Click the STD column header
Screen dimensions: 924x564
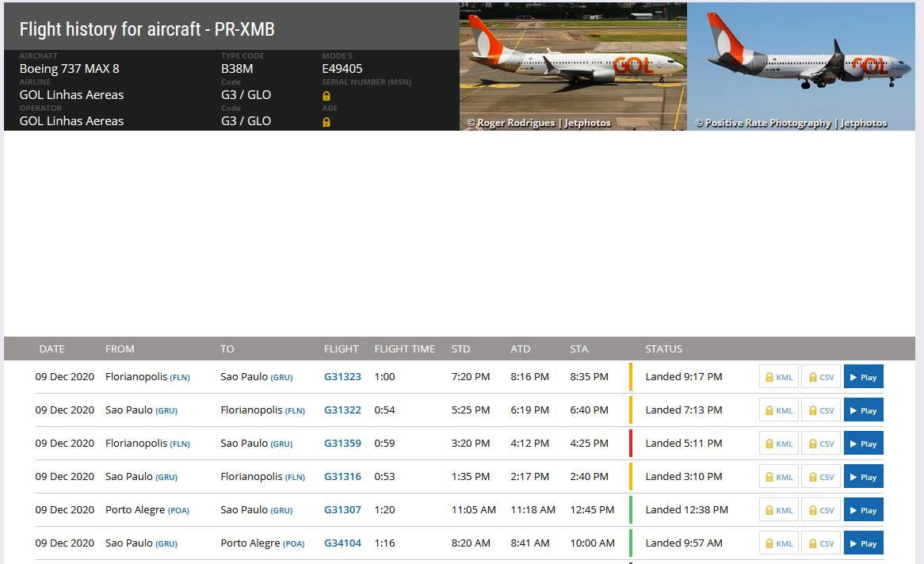[x=461, y=349]
